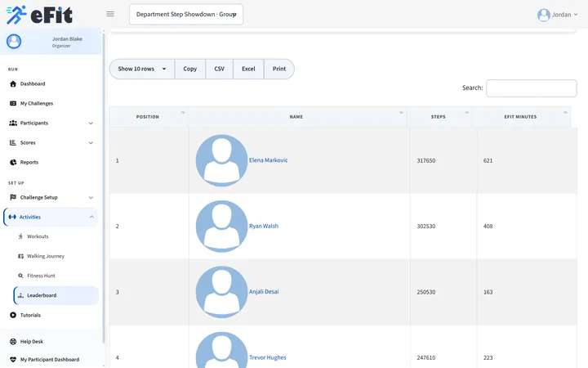Click inside the Search input field
The width and height of the screenshot is (588, 368).
[532, 88]
